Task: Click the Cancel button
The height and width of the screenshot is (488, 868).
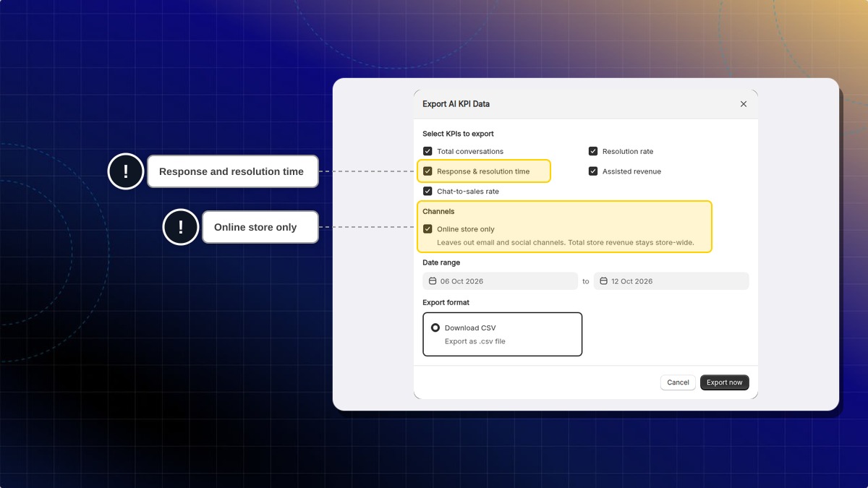Action: [678, 382]
